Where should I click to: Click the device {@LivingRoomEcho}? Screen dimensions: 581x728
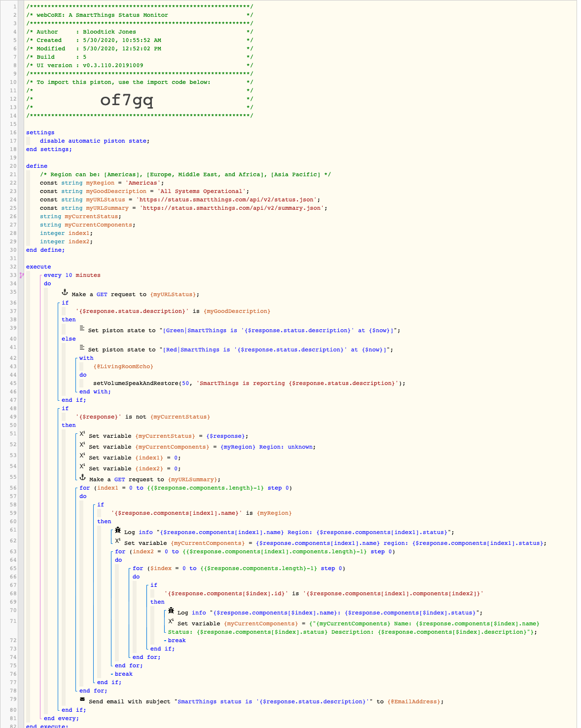click(x=123, y=367)
